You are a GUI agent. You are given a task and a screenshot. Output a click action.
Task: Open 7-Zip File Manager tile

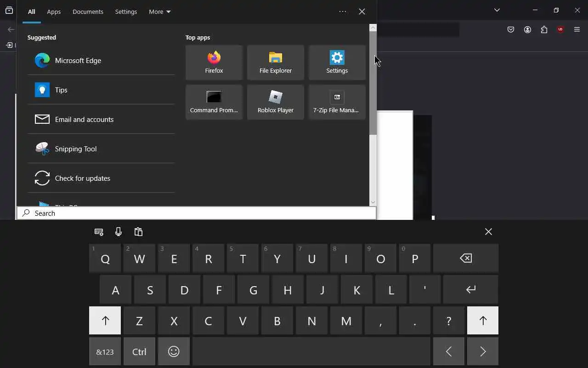337,102
